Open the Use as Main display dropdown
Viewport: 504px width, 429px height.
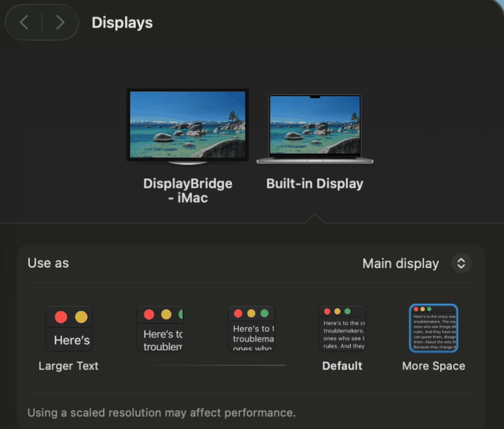tap(461, 264)
